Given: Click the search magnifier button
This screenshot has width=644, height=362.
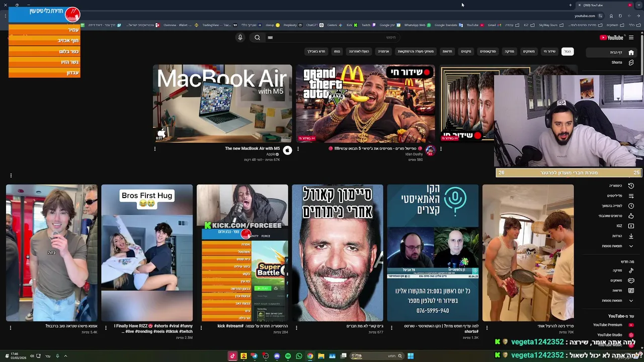Looking at the screenshot, I should point(257,37).
